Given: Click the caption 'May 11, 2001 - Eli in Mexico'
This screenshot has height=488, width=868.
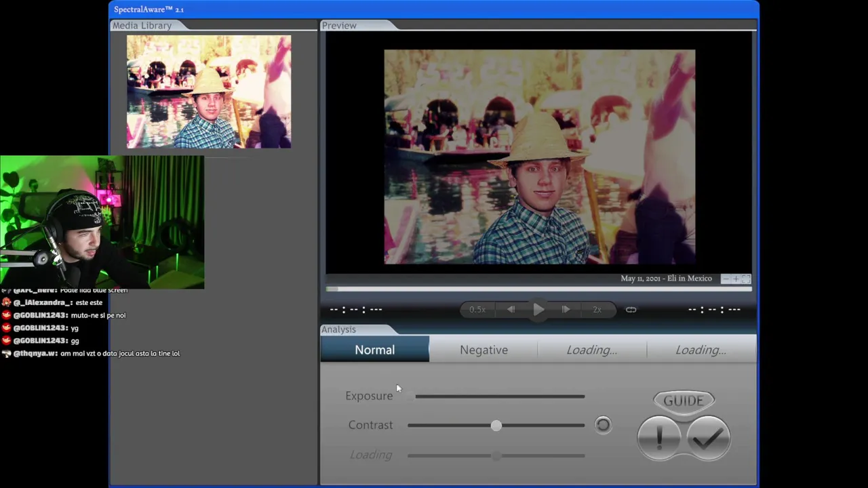Looking at the screenshot, I should (x=666, y=279).
